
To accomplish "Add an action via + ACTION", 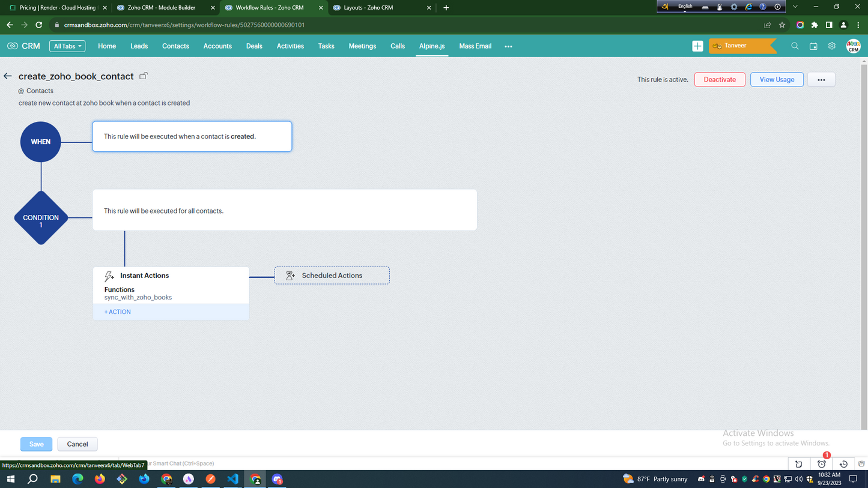I will tap(118, 312).
